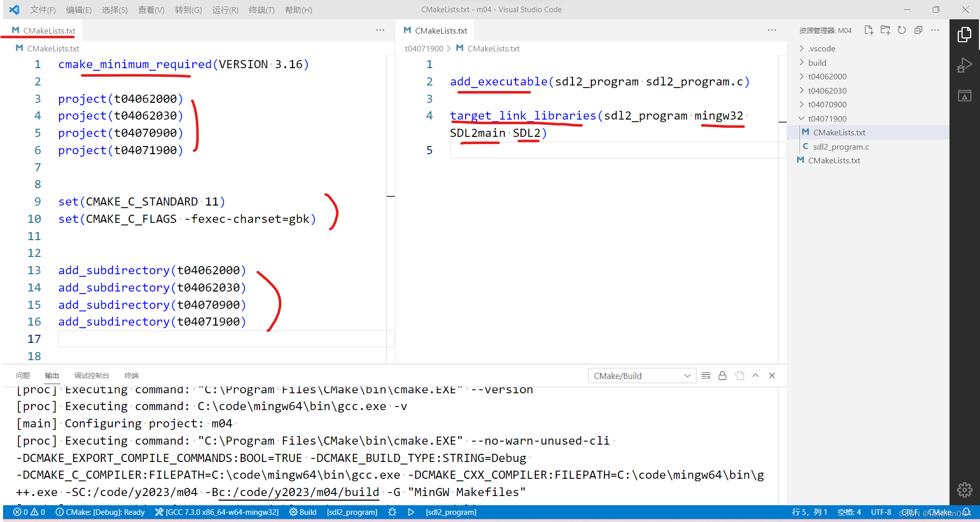Open the CMake/Build output channel dropdown
The image size is (980, 522).
click(642, 375)
